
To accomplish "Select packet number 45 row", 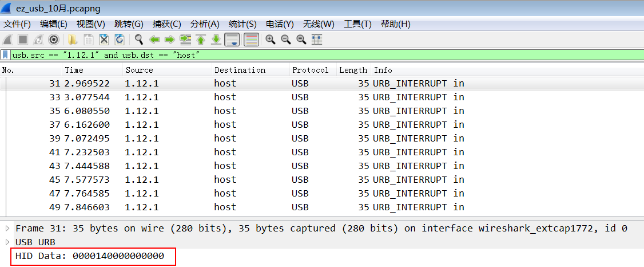I will click(x=322, y=179).
